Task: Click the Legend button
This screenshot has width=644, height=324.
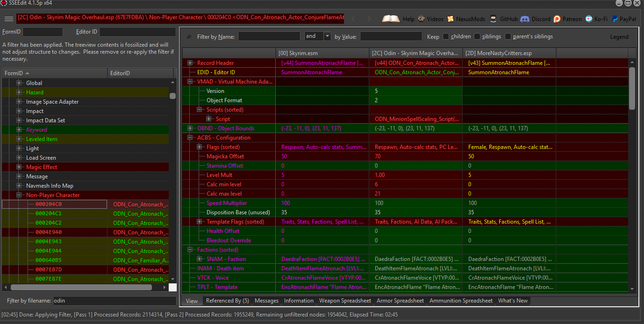Action: coord(619,37)
